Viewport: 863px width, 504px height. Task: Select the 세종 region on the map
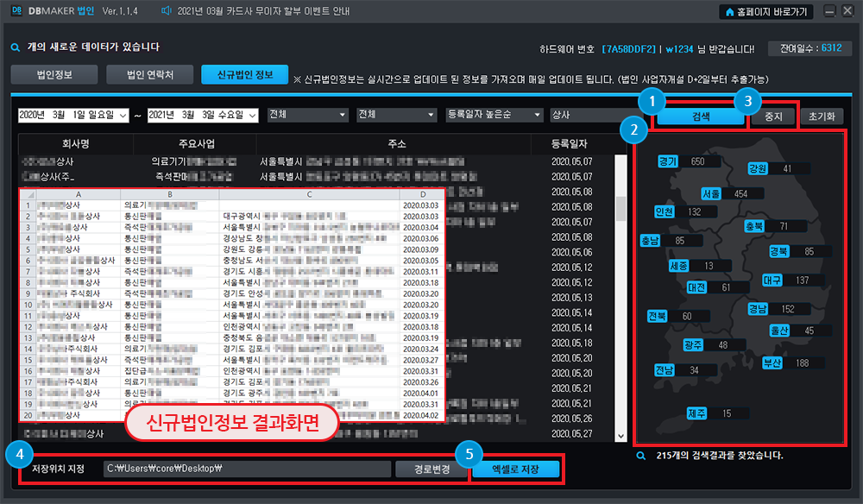[678, 266]
